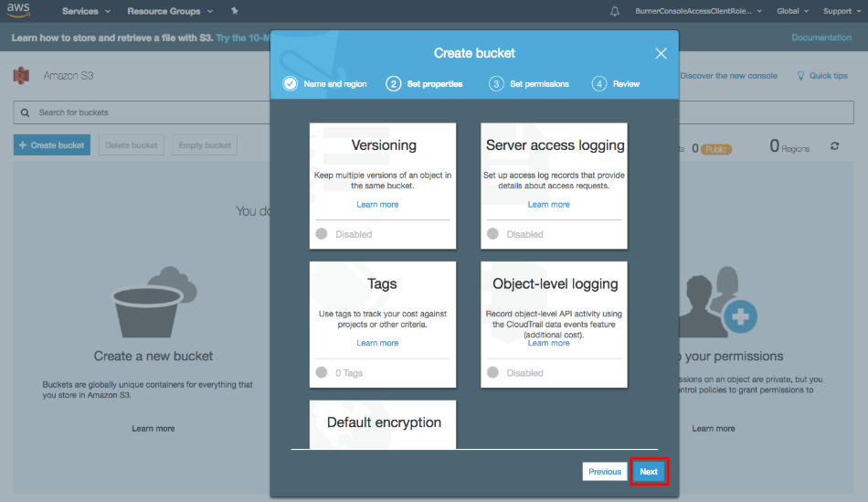Open the Tags card
The width and height of the screenshot is (868, 502).
coord(383,324)
